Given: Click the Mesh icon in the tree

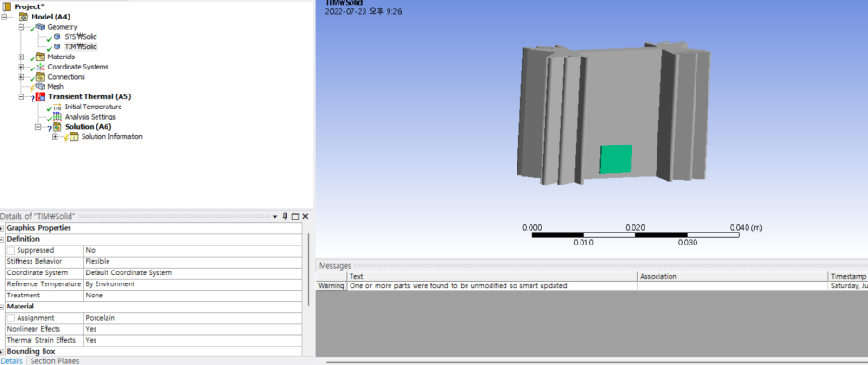Looking at the screenshot, I should coord(41,86).
